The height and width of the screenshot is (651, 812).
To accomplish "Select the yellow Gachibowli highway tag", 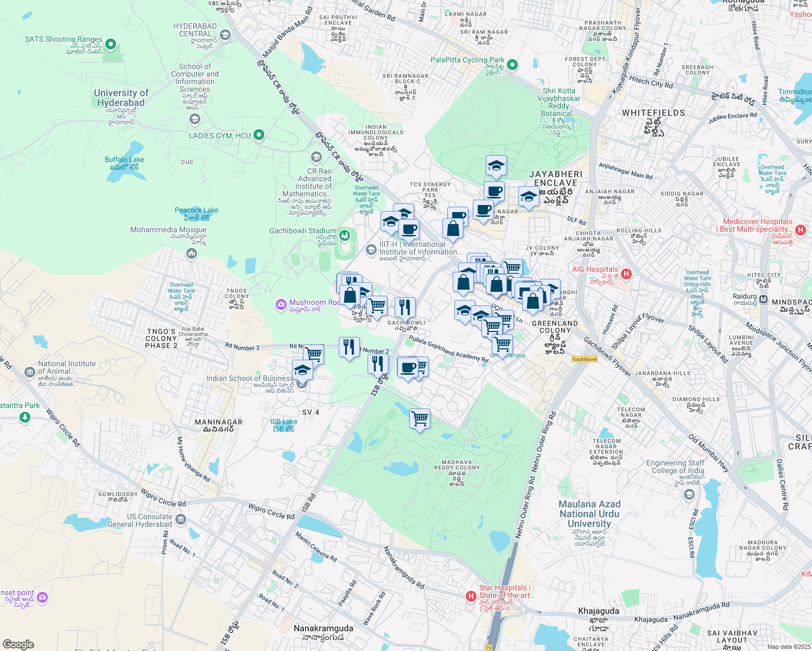I will (x=585, y=359).
